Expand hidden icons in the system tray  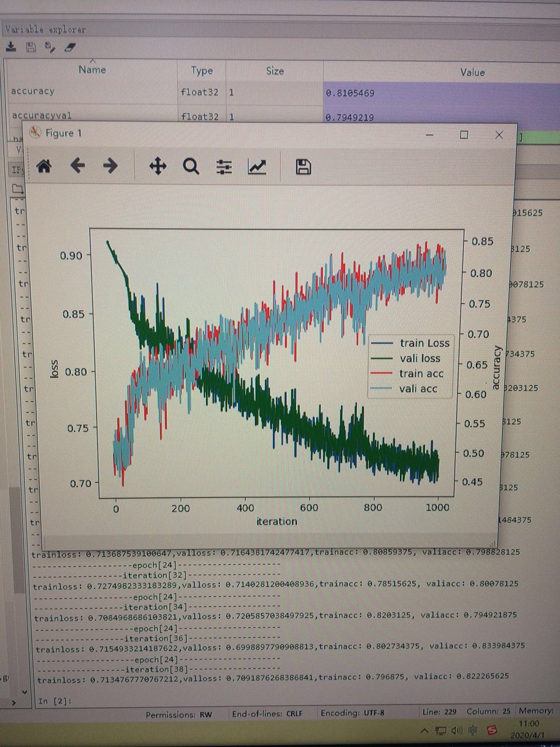tap(424, 730)
